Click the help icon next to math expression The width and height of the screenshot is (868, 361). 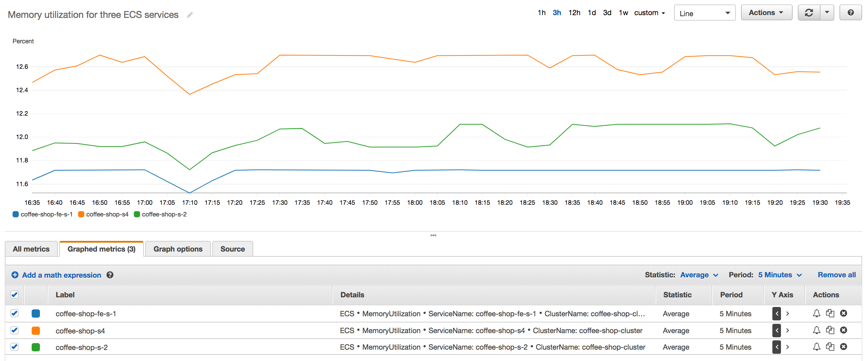click(x=110, y=275)
